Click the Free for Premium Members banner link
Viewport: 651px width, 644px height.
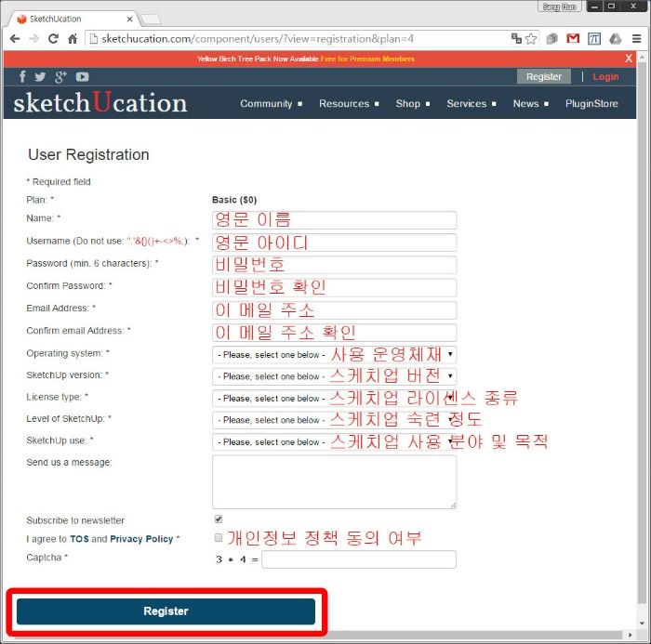pos(367,59)
